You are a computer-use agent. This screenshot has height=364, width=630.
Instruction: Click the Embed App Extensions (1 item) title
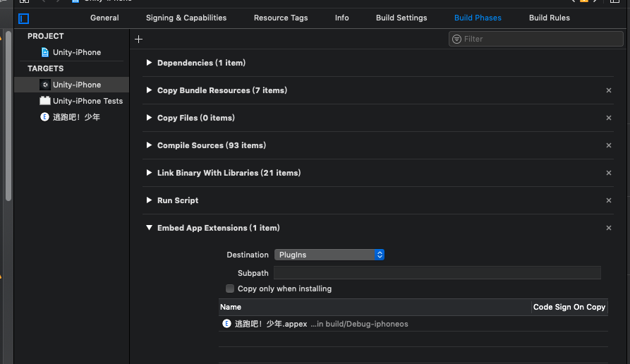click(219, 228)
